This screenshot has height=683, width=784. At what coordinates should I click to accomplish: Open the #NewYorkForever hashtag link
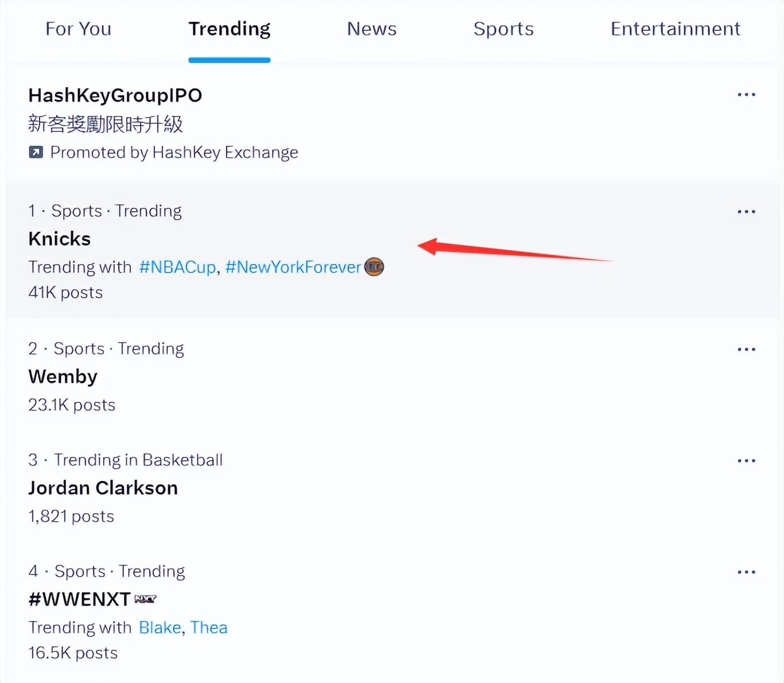point(293,267)
